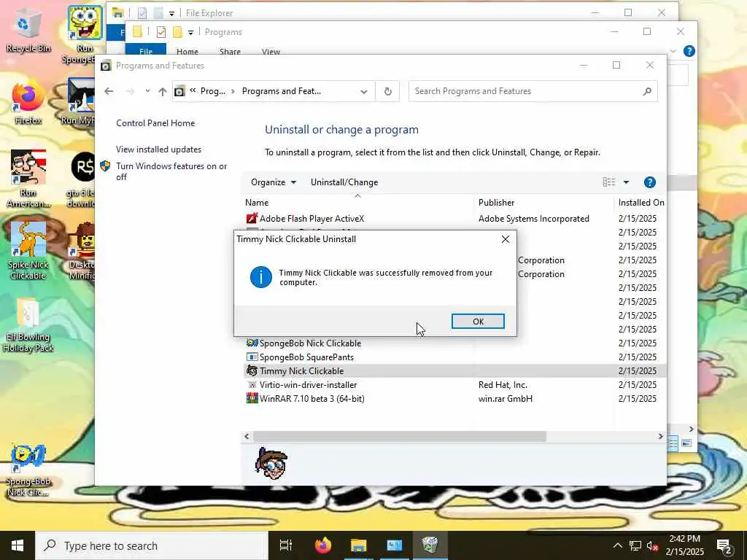The height and width of the screenshot is (560, 747).
Task: Open help in Programs and Features toolbar
Action: pos(650,182)
